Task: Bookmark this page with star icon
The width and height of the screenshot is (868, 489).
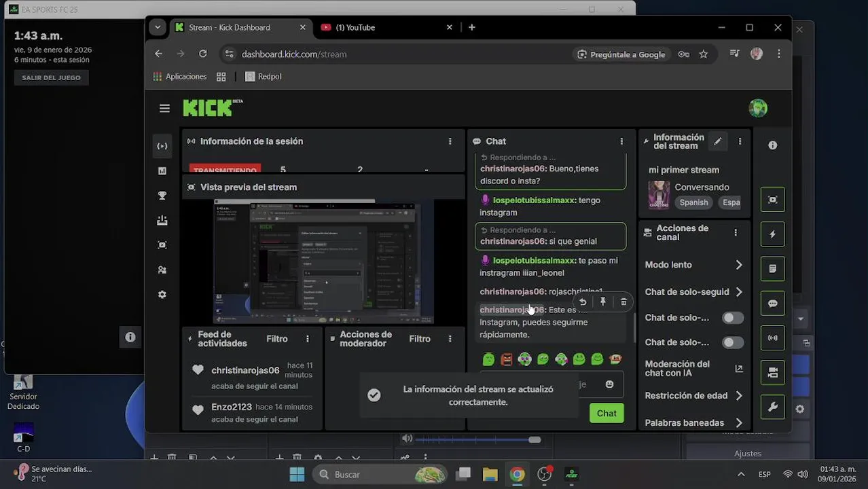Action: [704, 54]
